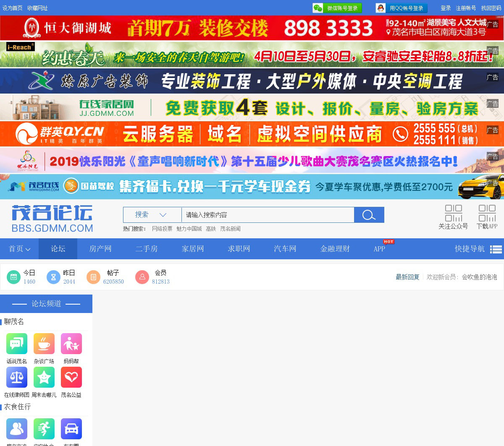Click the 关注公众号 QR code icon
The image size is (504, 446).
point(454,213)
